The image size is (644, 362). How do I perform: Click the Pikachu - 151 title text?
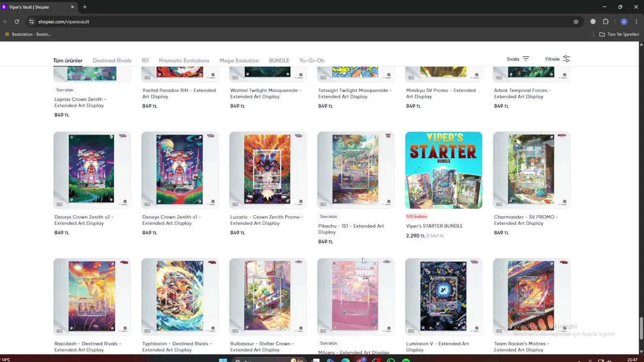pyautogui.click(x=351, y=229)
